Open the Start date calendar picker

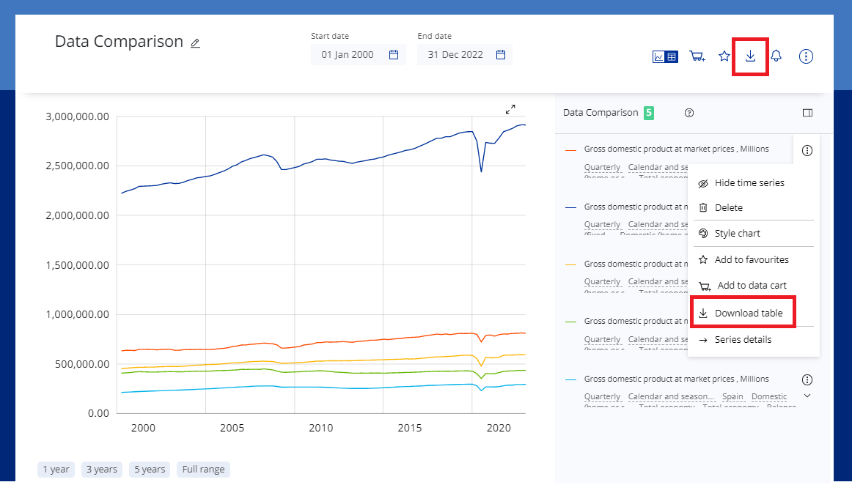[x=394, y=55]
